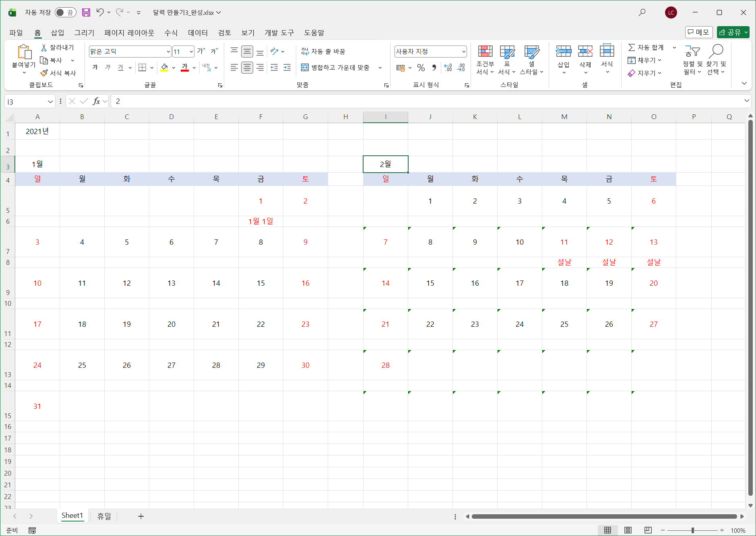
Task: Click the Copy button
Action: pos(52,60)
